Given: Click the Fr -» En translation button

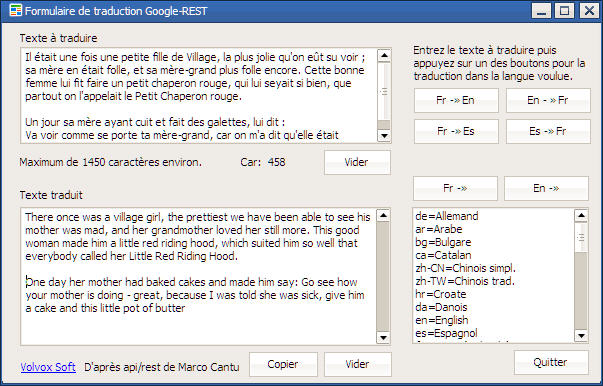Looking at the screenshot, I should tap(456, 100).
